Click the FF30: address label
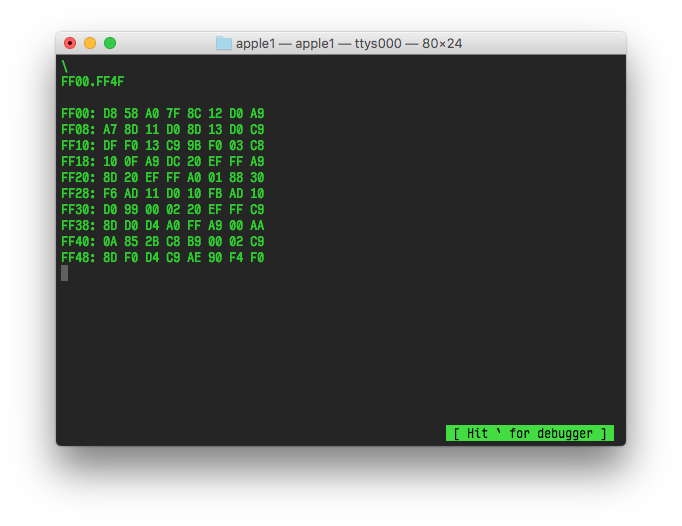 (78, 210)
